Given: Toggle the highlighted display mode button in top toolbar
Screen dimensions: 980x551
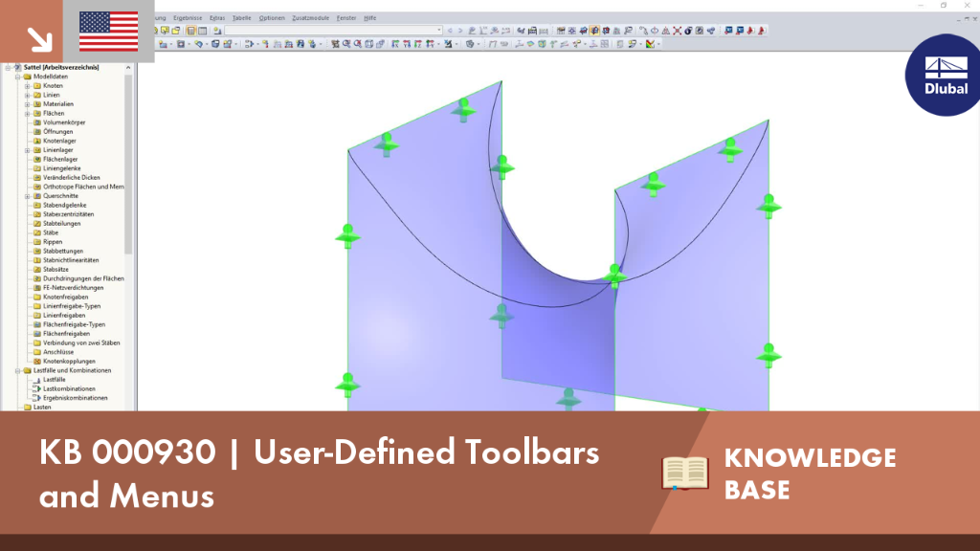Looking at the screenshot, I should point(593,31).
